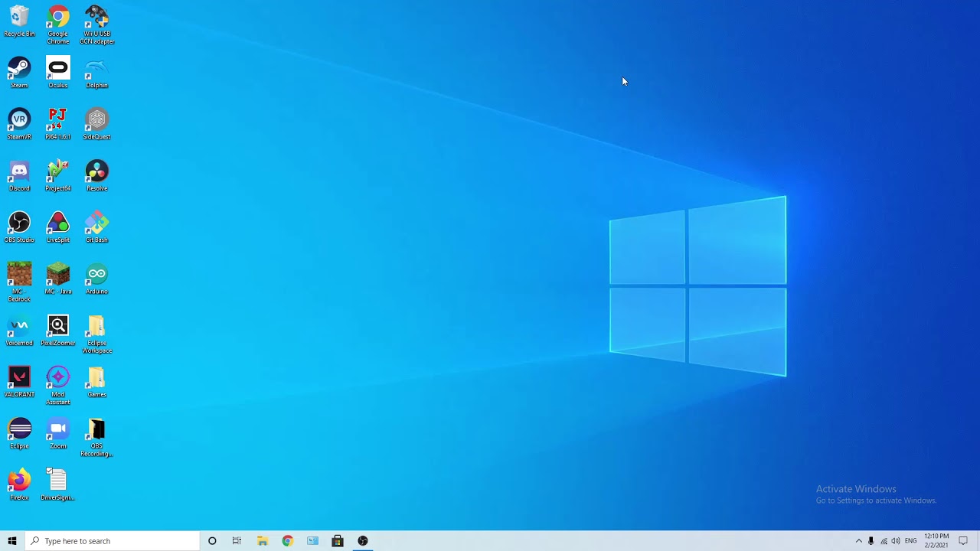Select the DaVinci Resolve shortcut

pyautogui.click(x=96, y=176)
